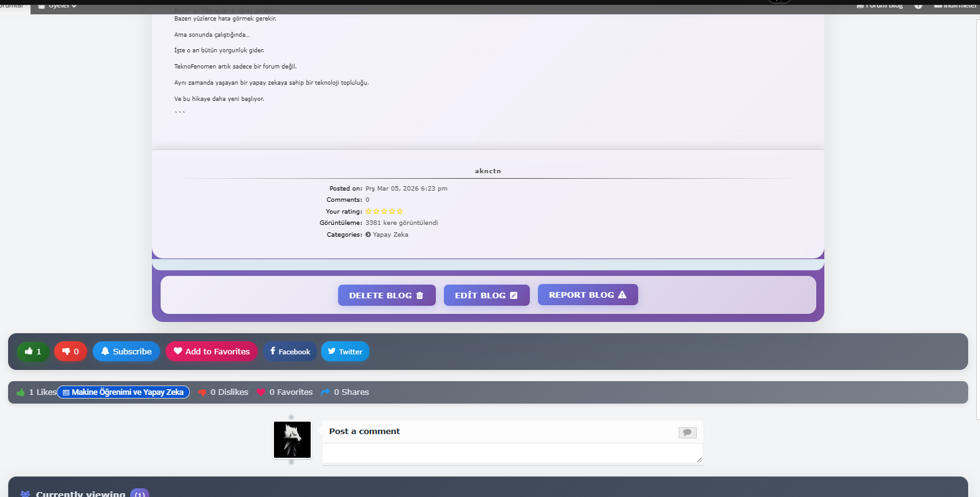
Task: Click the speech-bubble icon beside Post a comment
Action: [x=687, y=432]
